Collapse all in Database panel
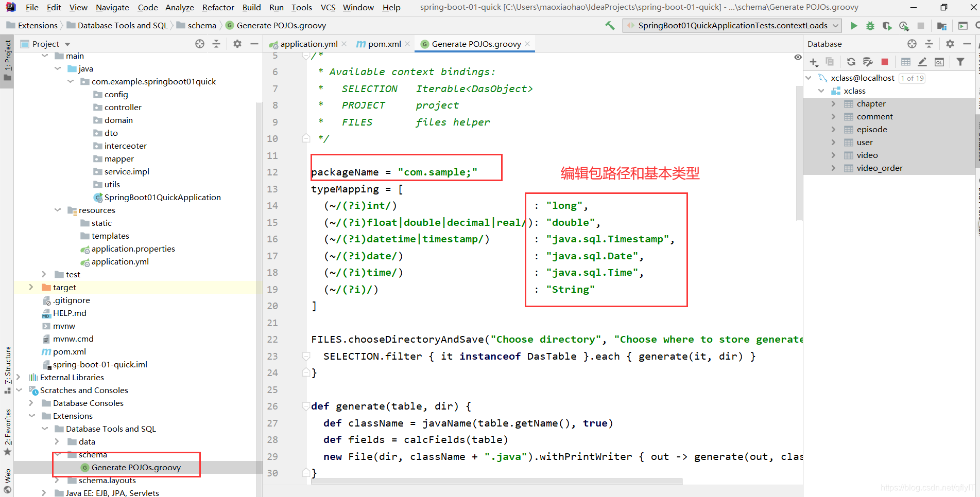This screenshot has width=980, height=497. [x=929, y=44]
